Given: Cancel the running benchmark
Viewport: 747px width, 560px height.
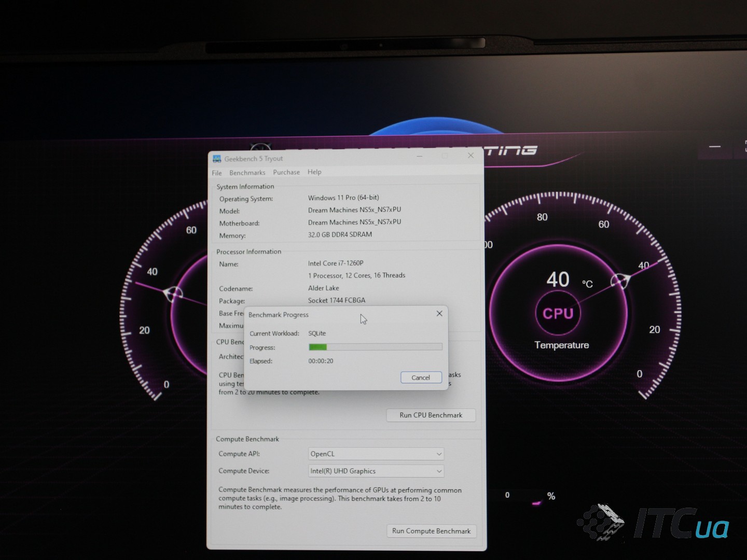Looking at the screenshot, I should 421,377.
